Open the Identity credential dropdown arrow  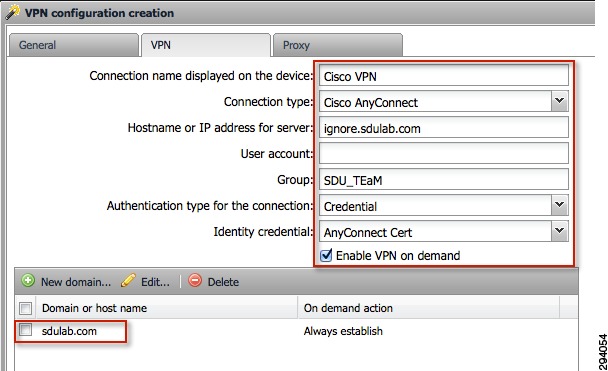(559, 231)
